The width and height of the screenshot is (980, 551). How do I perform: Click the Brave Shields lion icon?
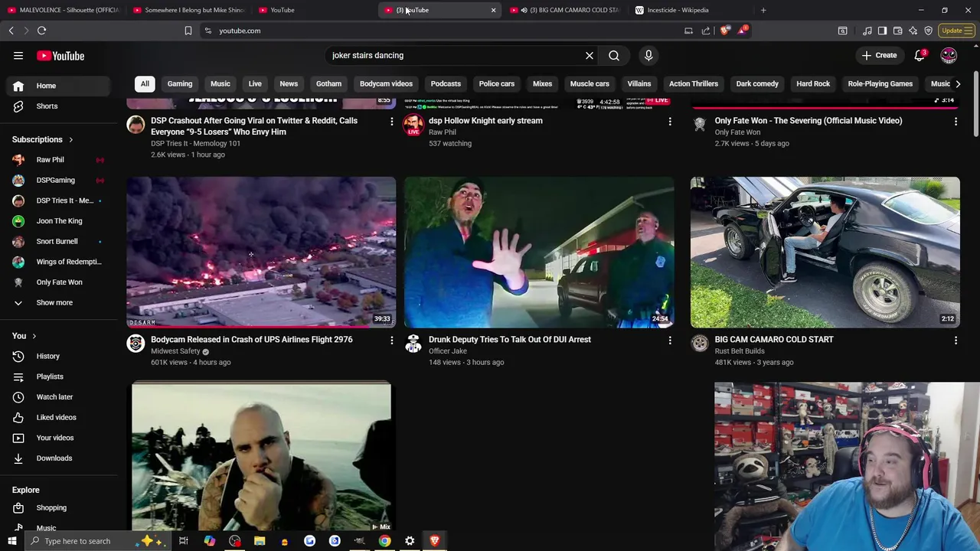(725, 31)
